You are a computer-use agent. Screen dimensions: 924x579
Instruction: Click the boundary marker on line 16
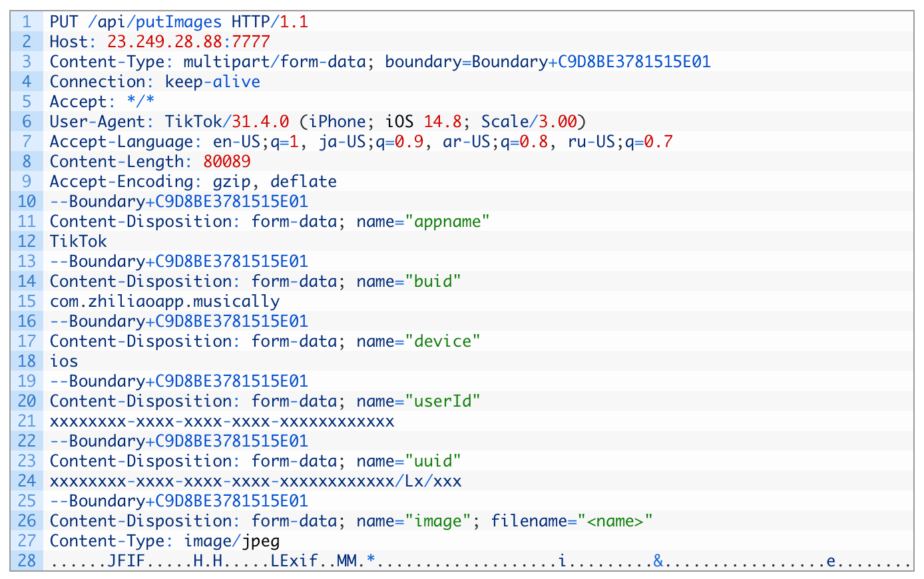(179, 321)
